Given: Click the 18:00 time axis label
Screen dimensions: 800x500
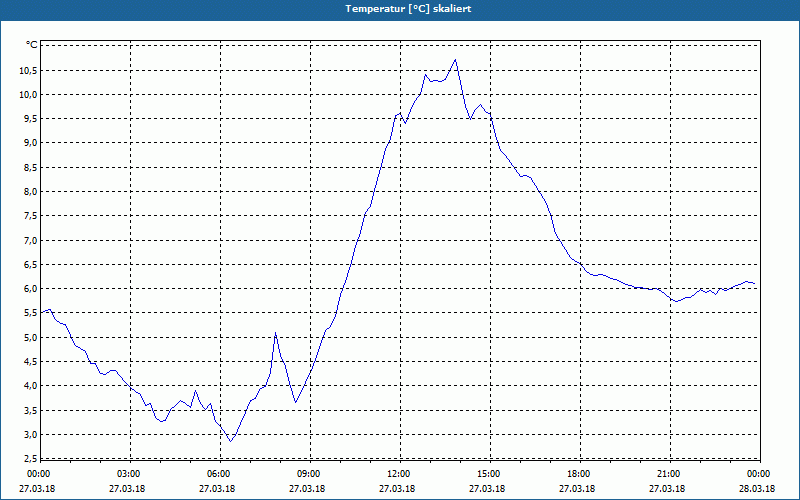Looking at the screenshot, I should [581, 474].
